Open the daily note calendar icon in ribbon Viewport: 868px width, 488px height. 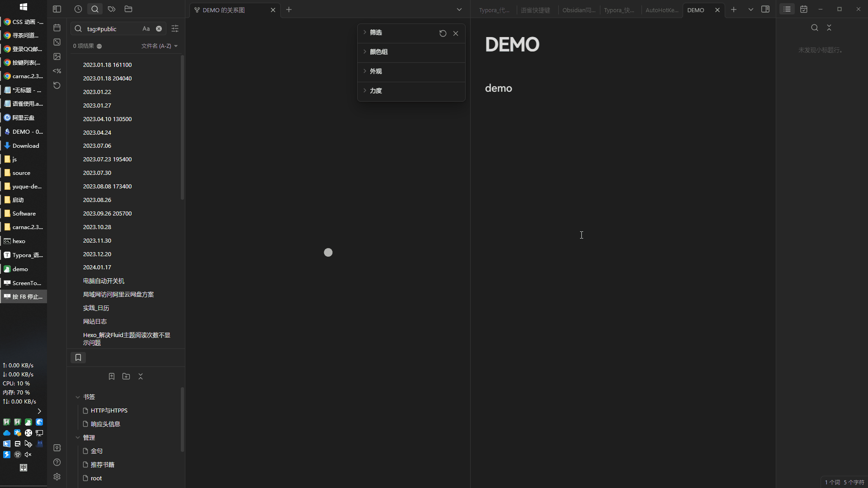click(x=57, y=28)
